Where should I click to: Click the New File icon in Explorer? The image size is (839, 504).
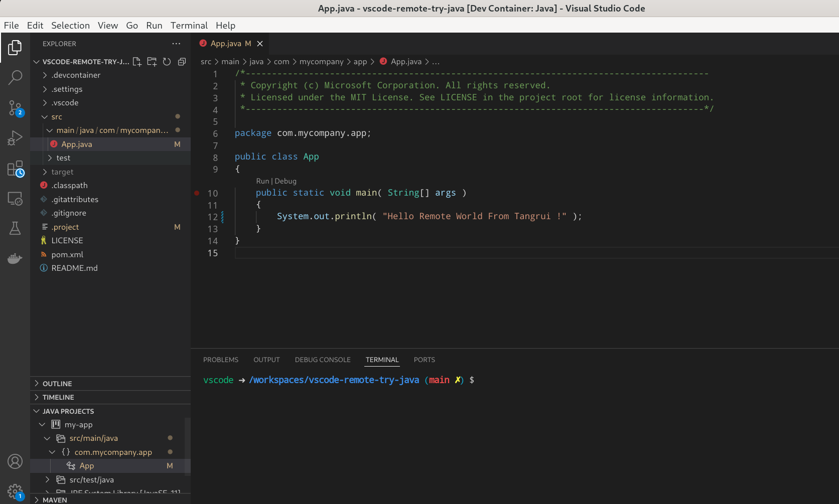pyautogui.click(x=137, y=62)
